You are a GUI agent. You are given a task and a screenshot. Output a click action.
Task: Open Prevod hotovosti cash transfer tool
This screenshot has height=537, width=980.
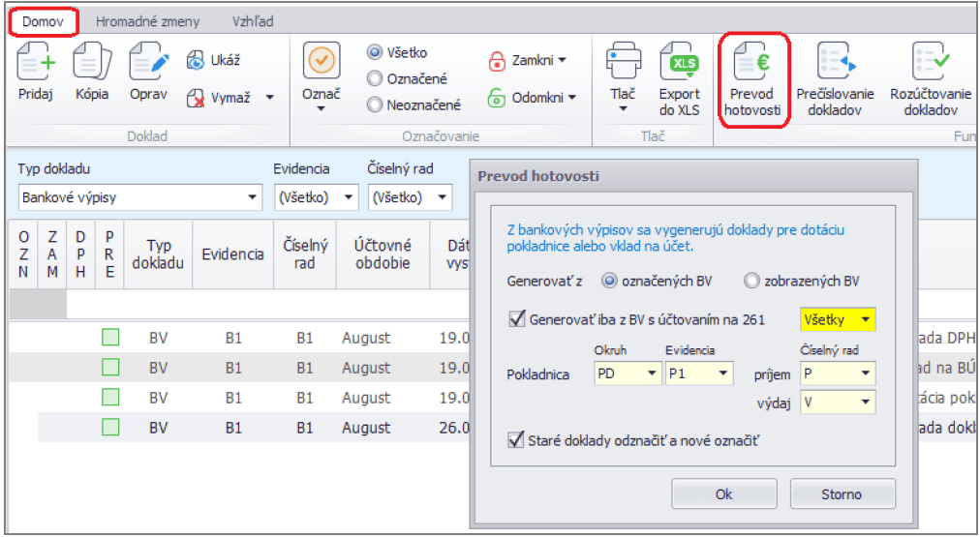click(x=755, y=79)
